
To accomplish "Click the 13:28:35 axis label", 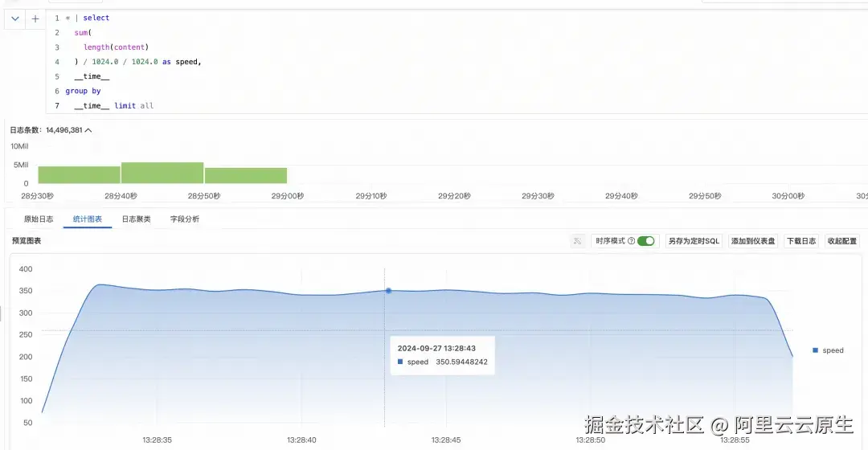I will (x=158, y=440).
